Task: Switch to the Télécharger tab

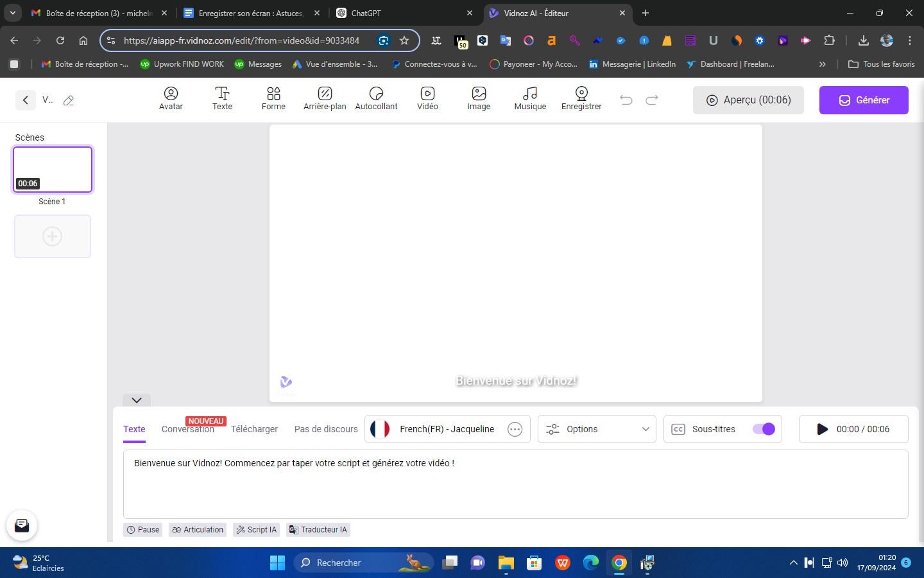Action: click(254, 429)
